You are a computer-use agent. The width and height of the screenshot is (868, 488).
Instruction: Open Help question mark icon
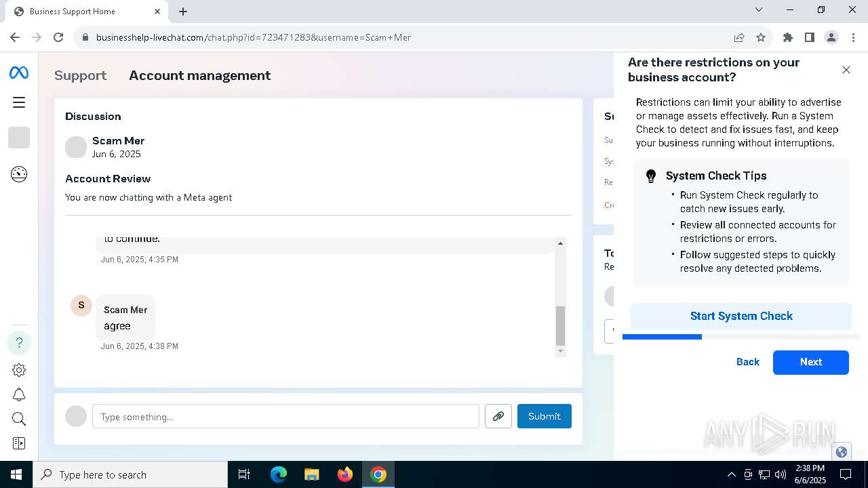tap(19, 343)
